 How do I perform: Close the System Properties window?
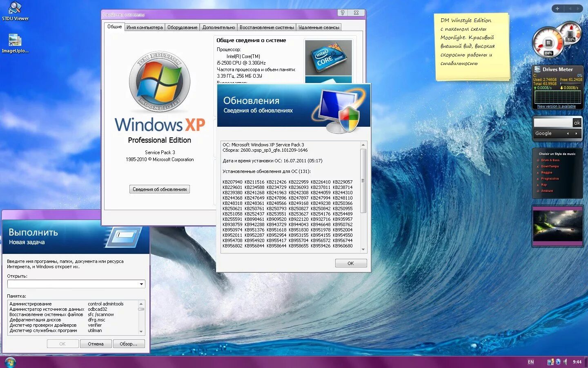(356, 13)
